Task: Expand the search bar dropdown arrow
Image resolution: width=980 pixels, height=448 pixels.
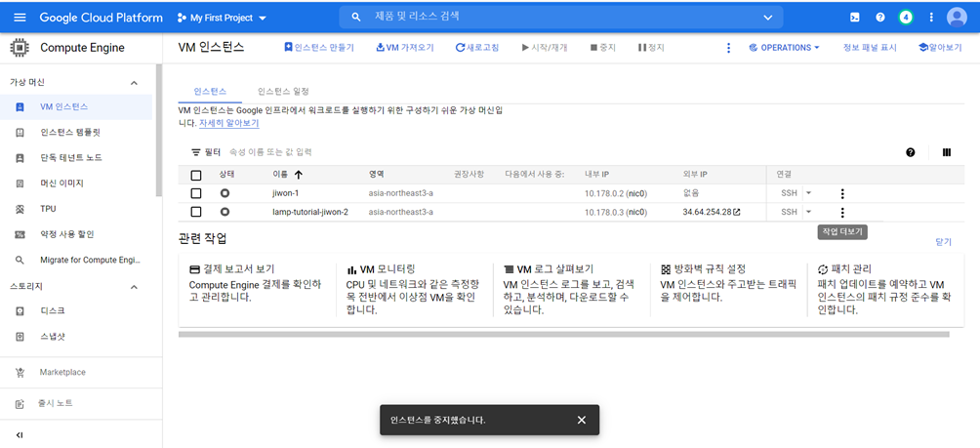Action: (x=768, y=18)
